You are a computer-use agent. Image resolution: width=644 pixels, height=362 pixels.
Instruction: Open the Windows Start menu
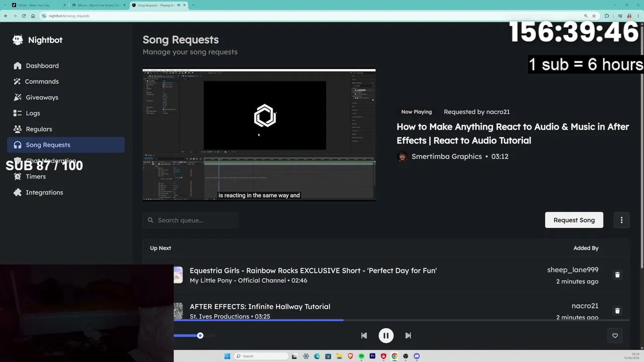pos(227,356)
